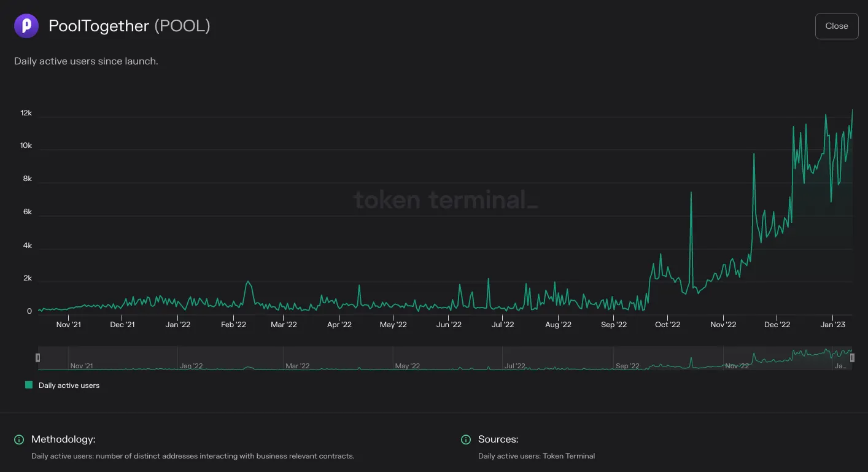The width and height of the screenshot is (868, 472).
Task: Click the Dec '22 x-axis label
Action: 777,325
